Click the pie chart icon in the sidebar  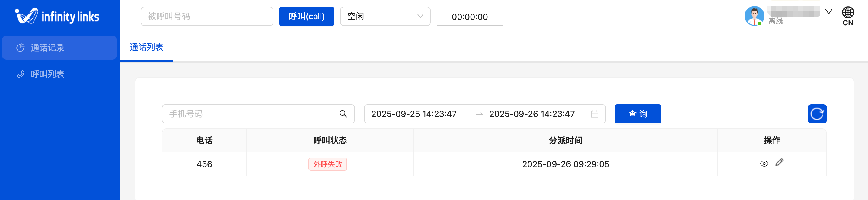[21, 48]
